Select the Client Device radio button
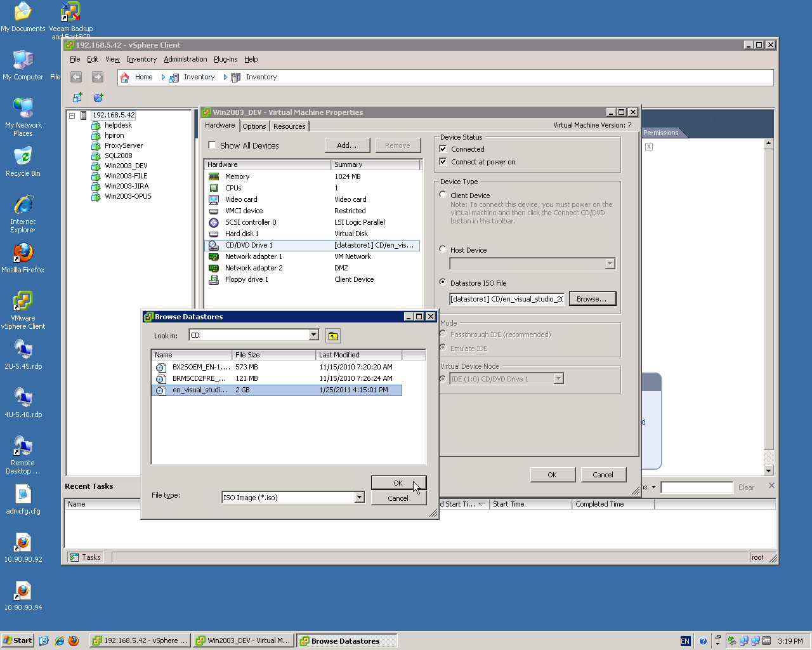 pyautogui.click(x=443, y=195)
